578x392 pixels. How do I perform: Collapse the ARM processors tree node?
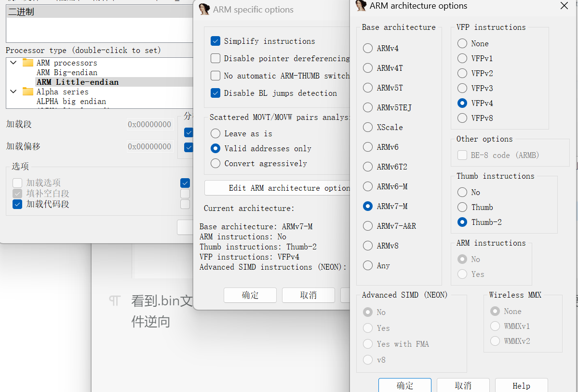click(13, 63)
